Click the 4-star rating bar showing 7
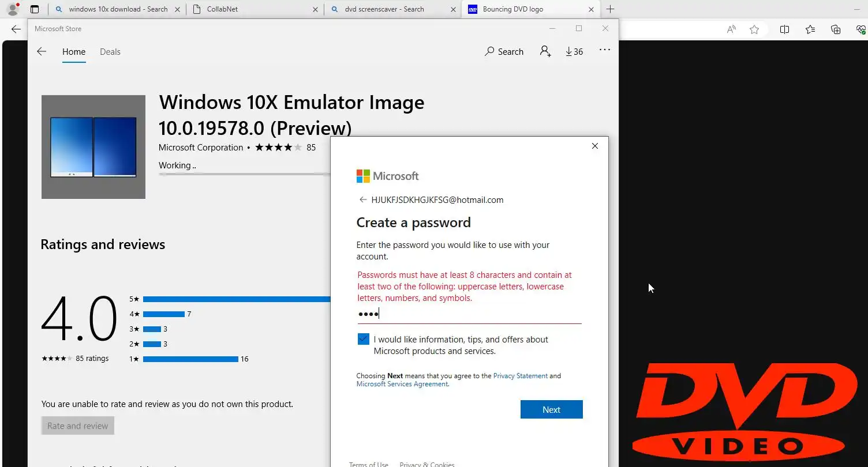Viewport: 868px width, 467px height. pyautogui.click(x=164, y=314)
